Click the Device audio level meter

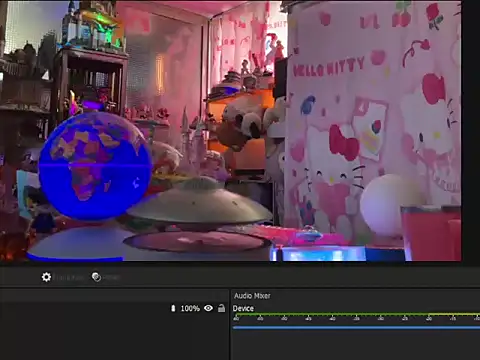tap(356, 314)
